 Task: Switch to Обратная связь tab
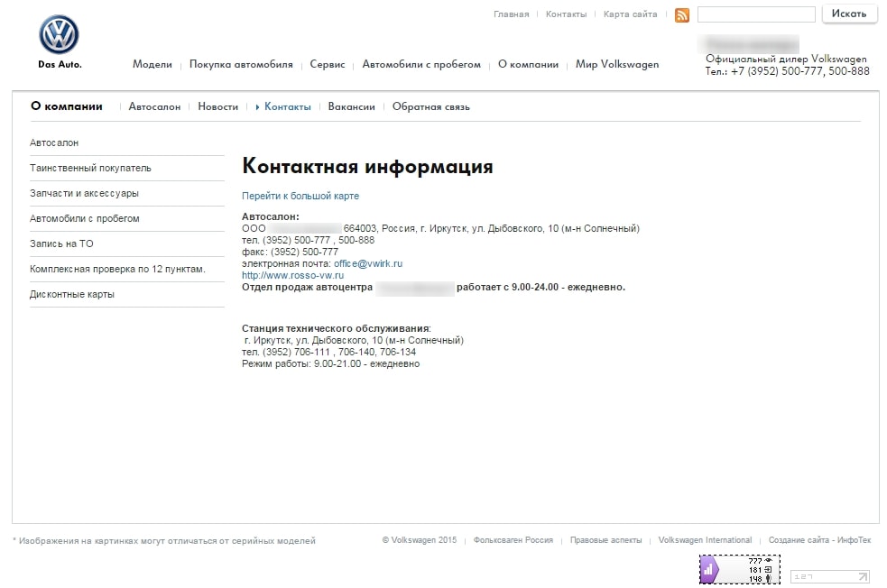(431, 106)
